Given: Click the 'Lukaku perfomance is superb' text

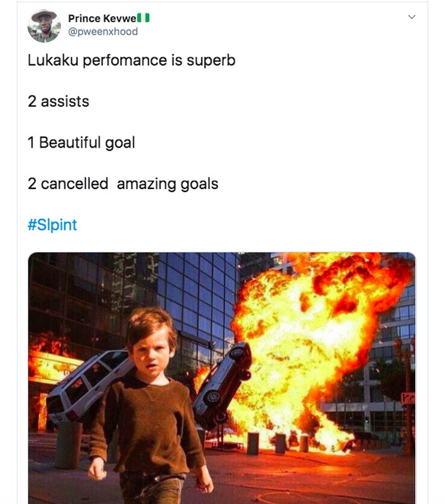Looking at the screenshot, I should [x=131, y=61].
